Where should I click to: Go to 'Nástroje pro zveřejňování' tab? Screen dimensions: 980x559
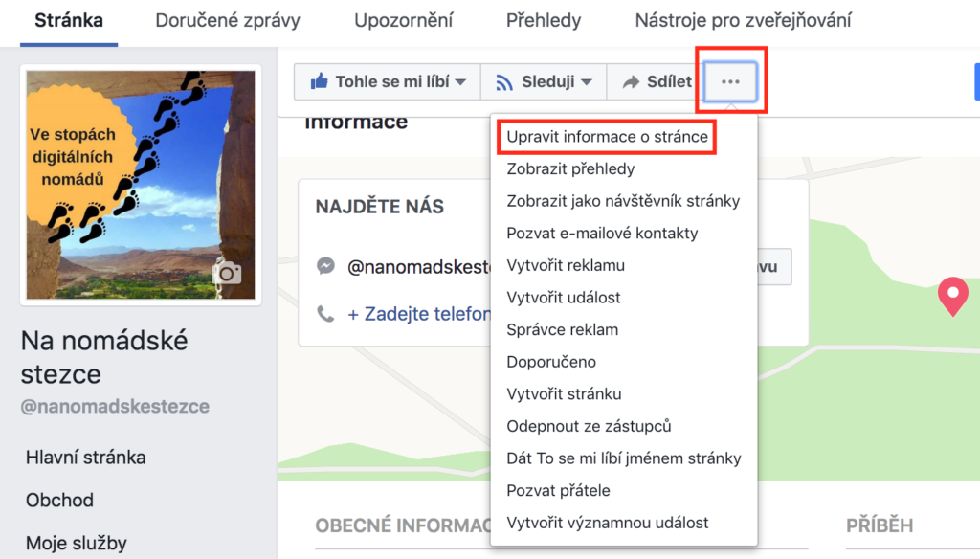pyautogui.click(x=743, y=20)
